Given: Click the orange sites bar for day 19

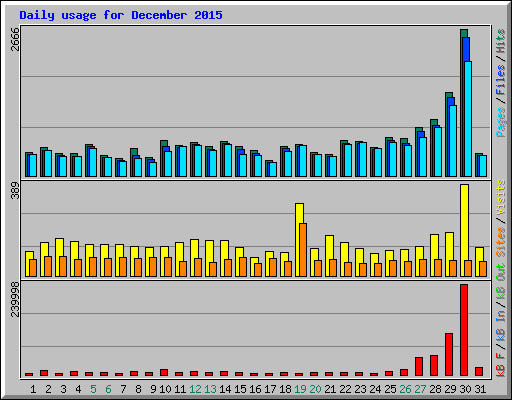Looking at the screenshot, I should tap(303, 250).
